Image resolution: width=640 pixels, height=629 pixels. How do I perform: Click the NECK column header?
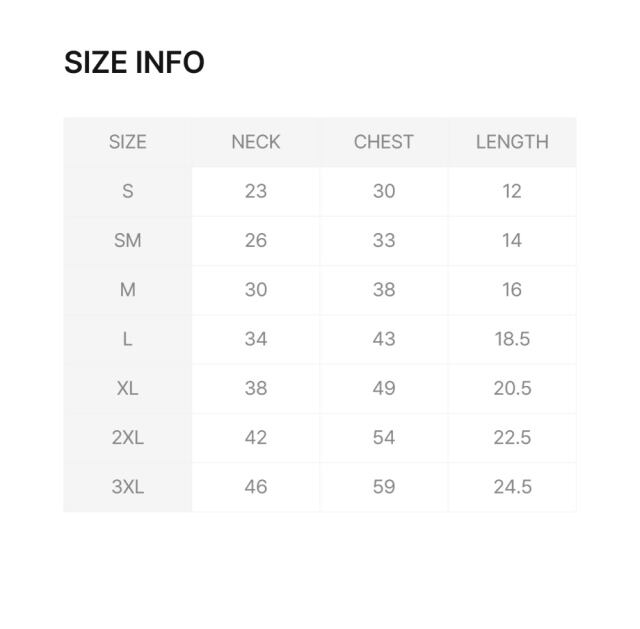(256, 142)
